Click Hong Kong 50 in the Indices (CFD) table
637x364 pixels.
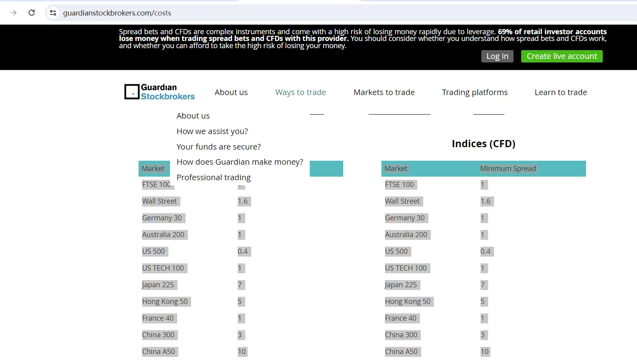(x=408, y=302)
